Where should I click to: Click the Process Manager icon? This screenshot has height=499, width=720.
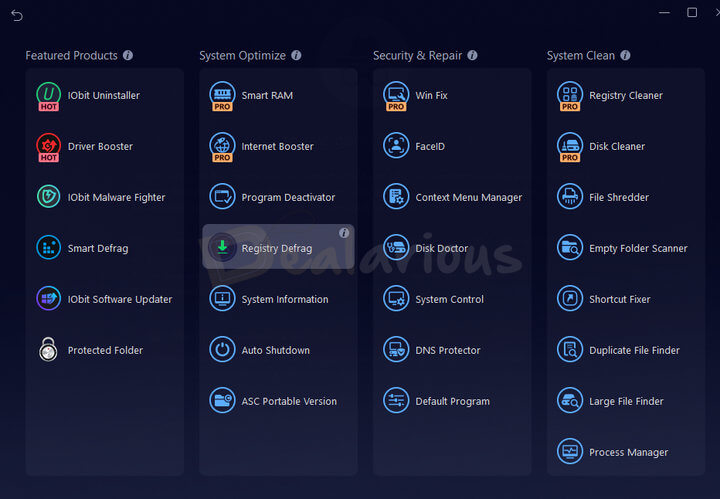pyautogui.click(x=570, y=452)
